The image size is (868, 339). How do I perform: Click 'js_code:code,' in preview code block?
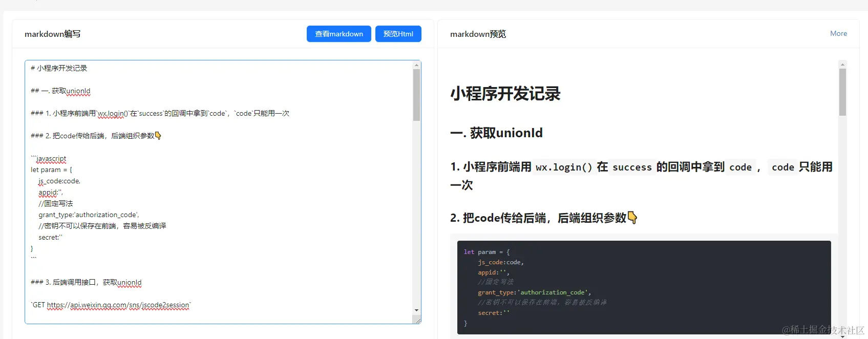pos(501,262)
